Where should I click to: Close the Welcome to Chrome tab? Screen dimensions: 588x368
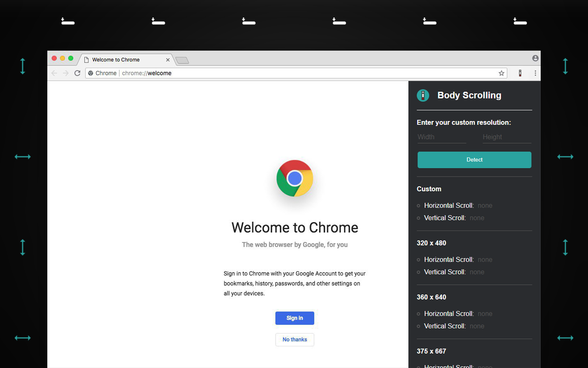coord(168,60)
